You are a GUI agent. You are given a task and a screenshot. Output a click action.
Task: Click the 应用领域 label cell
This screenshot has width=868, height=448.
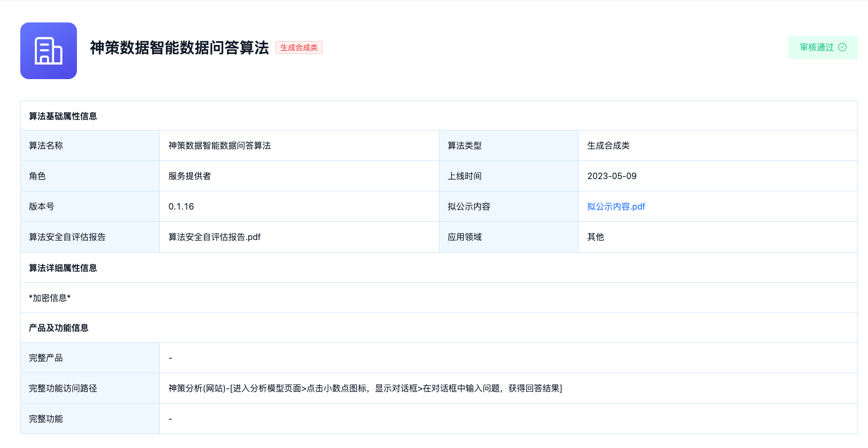point(509,237)
